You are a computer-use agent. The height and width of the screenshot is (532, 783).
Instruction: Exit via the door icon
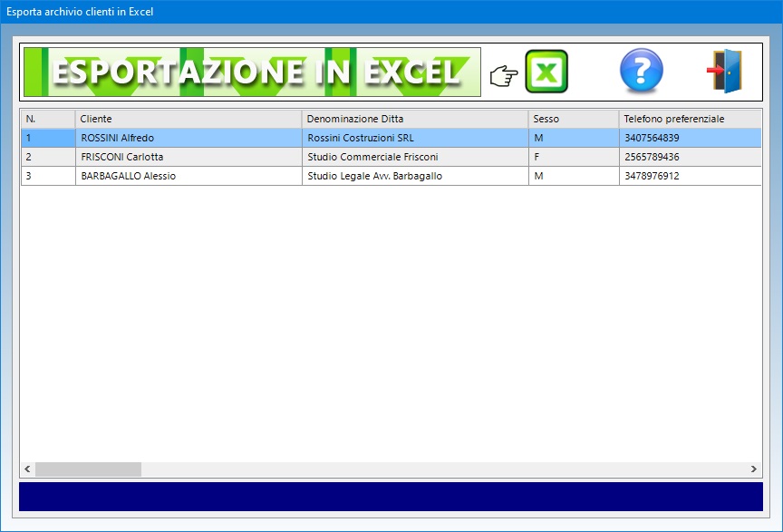(725, 72)
